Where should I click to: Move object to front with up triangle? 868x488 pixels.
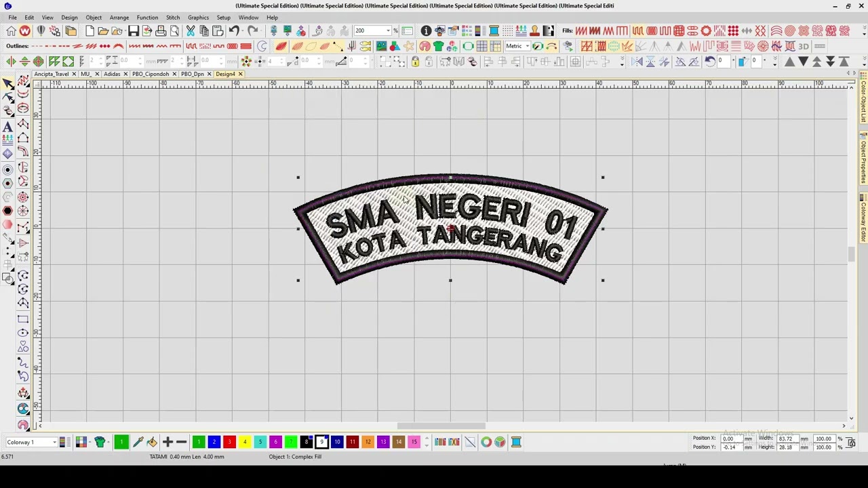click(789, 62)
